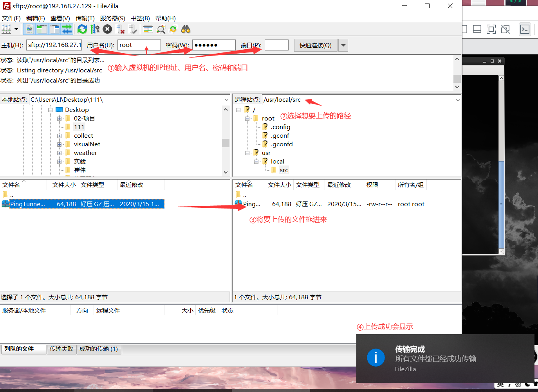
Task: Expand the weather folder in local tree
Action: [x=59, y=153]
